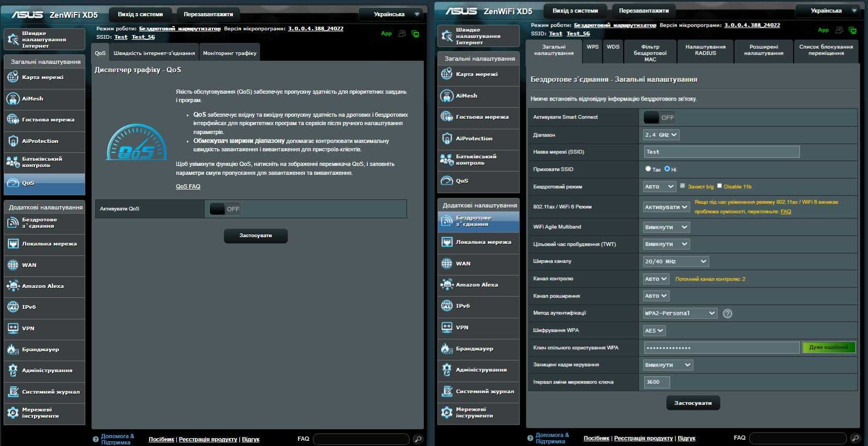Switch to Налаштування RADIUS tab
Screen dimensions: 868x446
[705, 51]
